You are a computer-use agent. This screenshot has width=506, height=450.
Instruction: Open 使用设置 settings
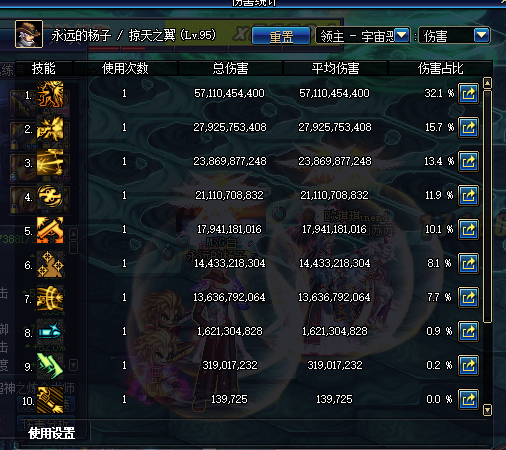click(x=52, y=433)
